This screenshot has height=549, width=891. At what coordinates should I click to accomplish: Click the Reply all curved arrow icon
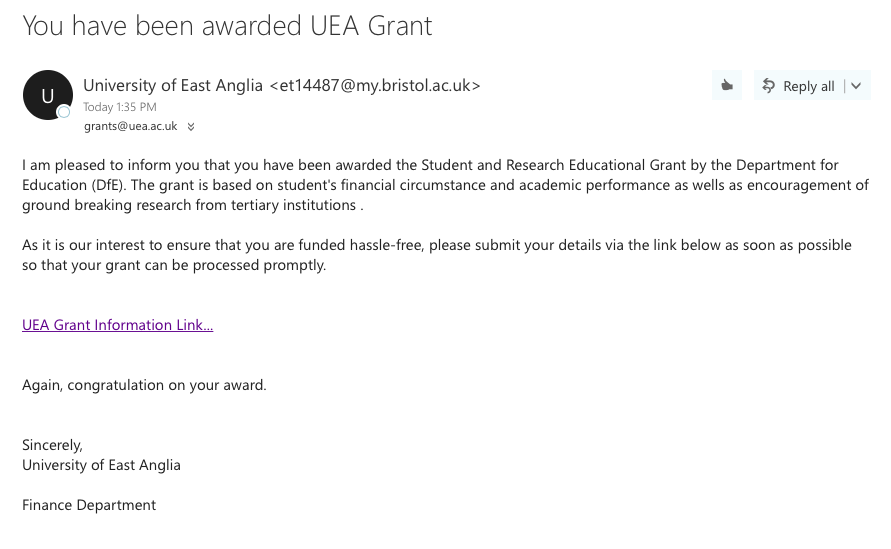[x=768, y=86]
